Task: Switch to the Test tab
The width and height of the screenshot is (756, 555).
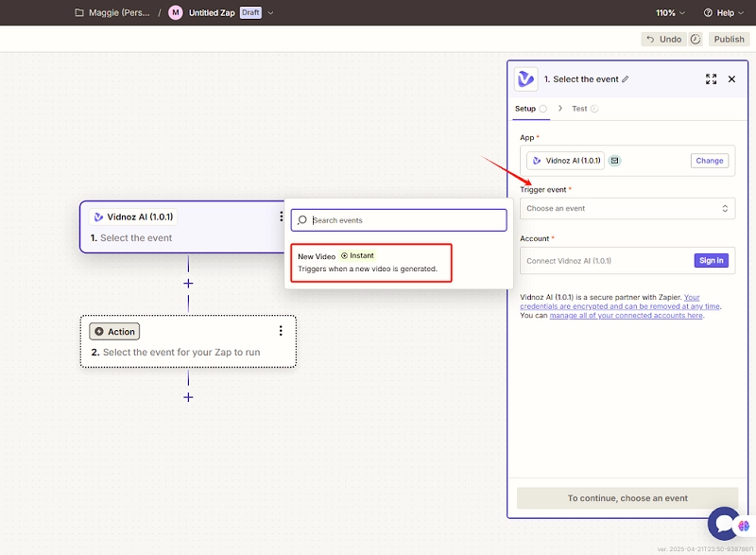Action: coord(579,109)
